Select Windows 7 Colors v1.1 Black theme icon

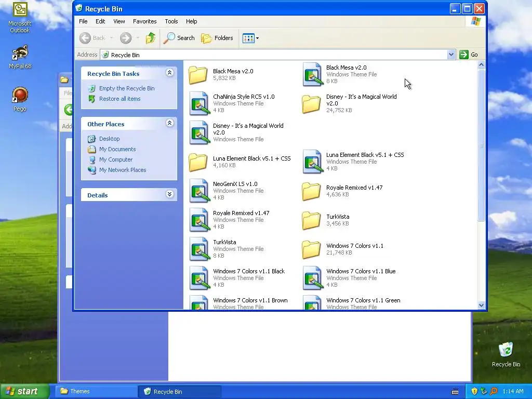tap(199, 278)
